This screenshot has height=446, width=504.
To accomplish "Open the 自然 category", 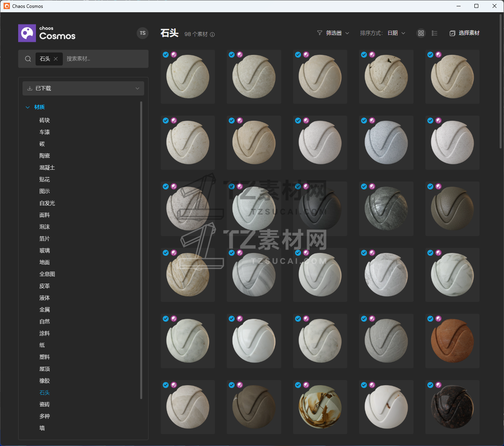I will (45, 322).
